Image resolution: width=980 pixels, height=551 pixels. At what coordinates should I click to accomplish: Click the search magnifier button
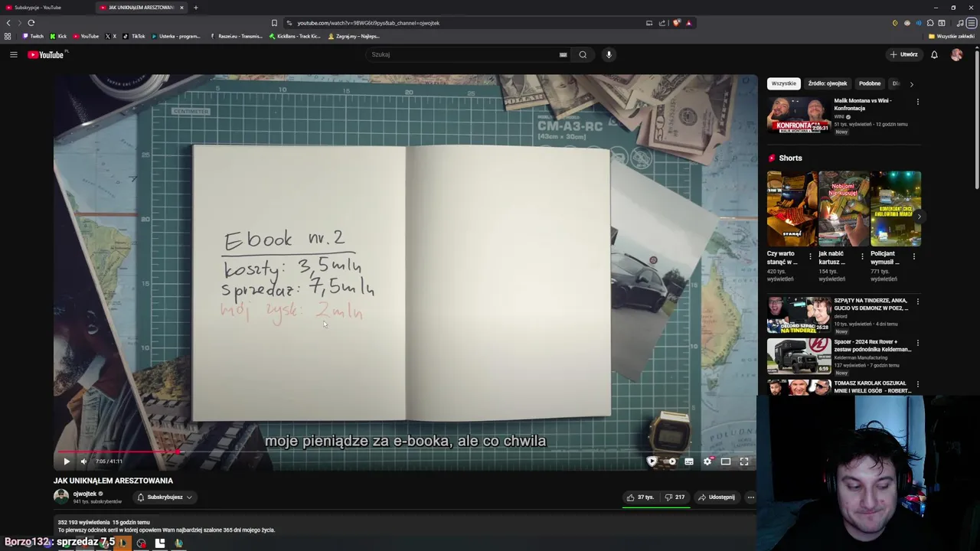(x=583, y=54)
